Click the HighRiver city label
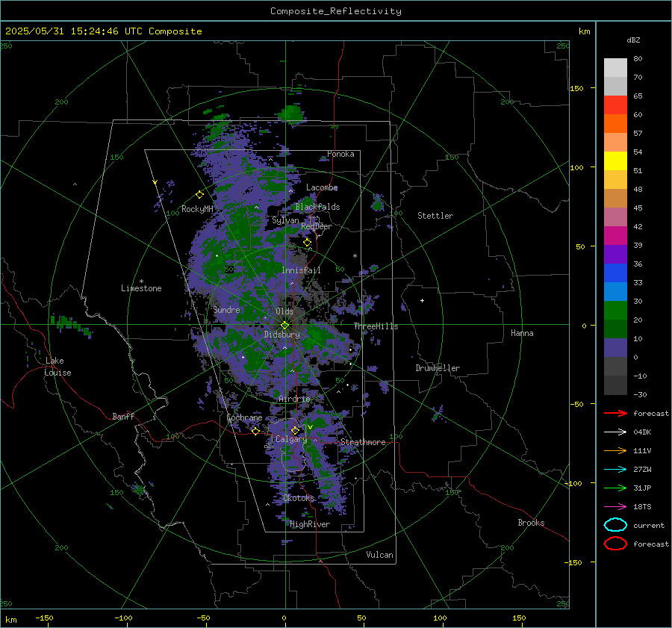The height and width of the screenshot is (628, 672). click(x=310, y=524)
